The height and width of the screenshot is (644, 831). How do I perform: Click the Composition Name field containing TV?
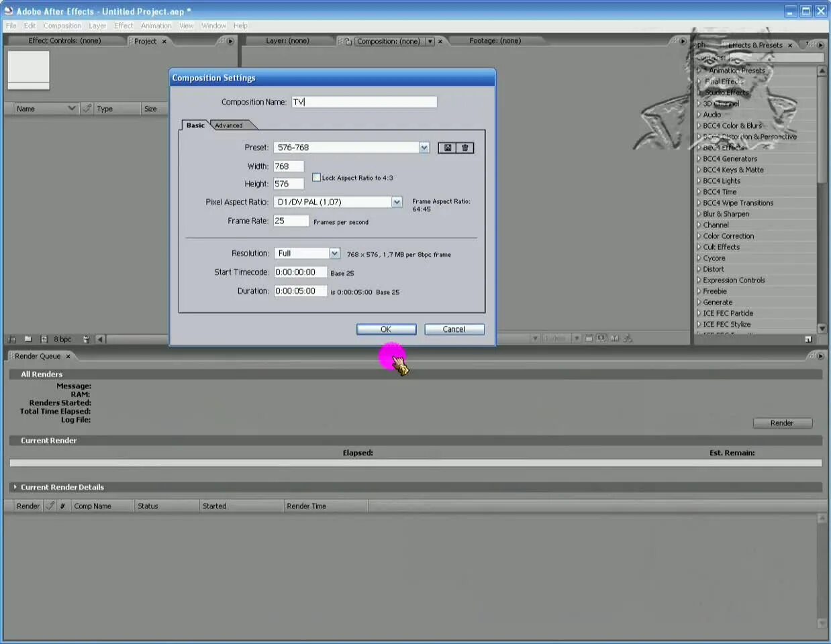[x=364, y=102]
